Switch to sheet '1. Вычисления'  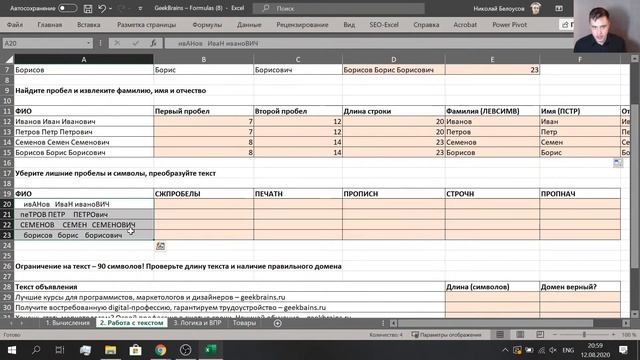[x=67, y=323]
